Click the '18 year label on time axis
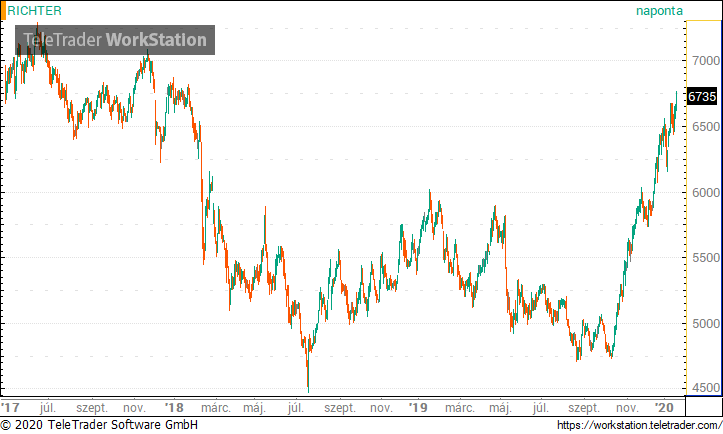Screen dimensions: 723x434 [x=174, y=408]
